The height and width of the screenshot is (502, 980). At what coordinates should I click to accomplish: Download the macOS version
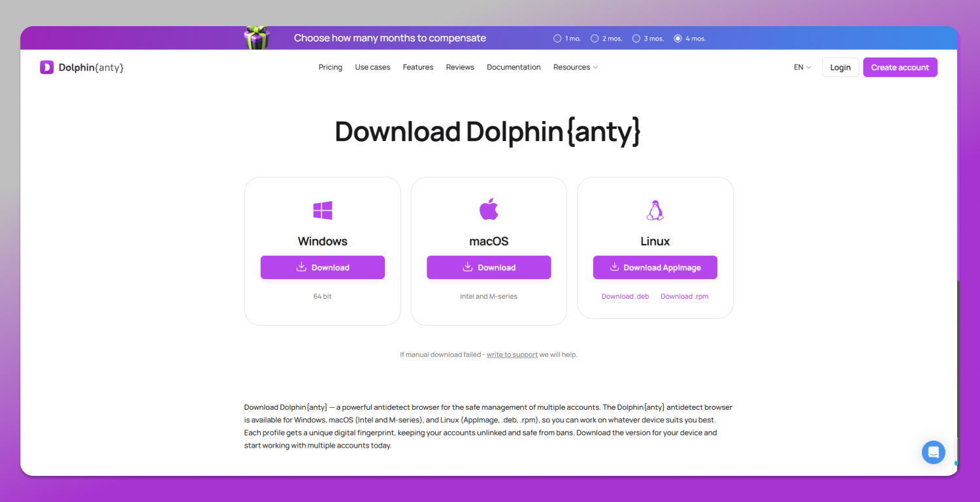point(489,267)
